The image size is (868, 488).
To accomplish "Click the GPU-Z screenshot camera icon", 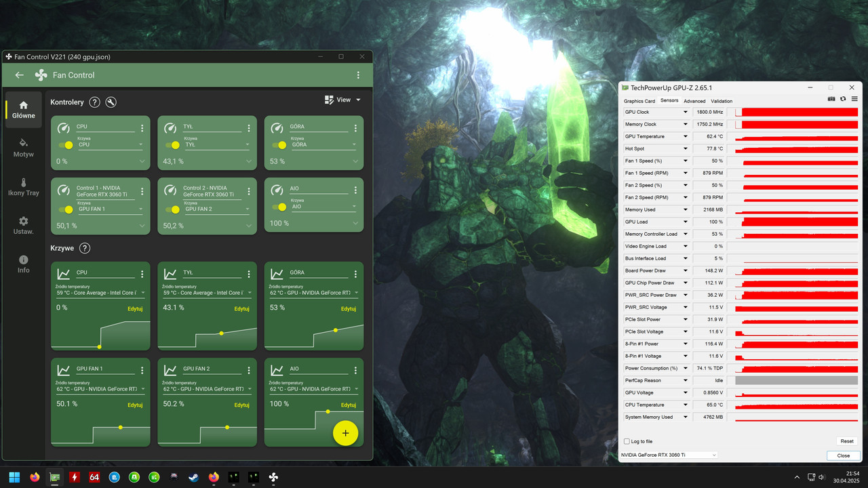I will pyautogui.click(x=831, y=99).
